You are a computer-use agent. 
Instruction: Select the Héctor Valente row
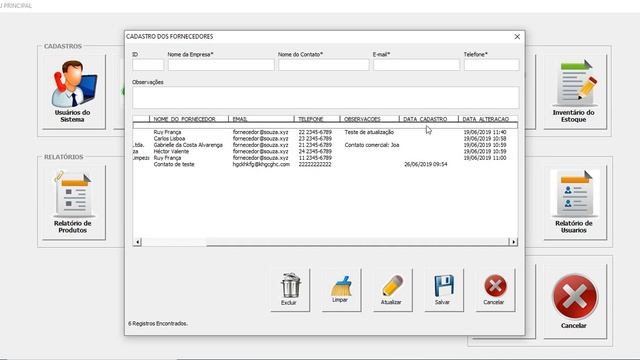(325, 151)
